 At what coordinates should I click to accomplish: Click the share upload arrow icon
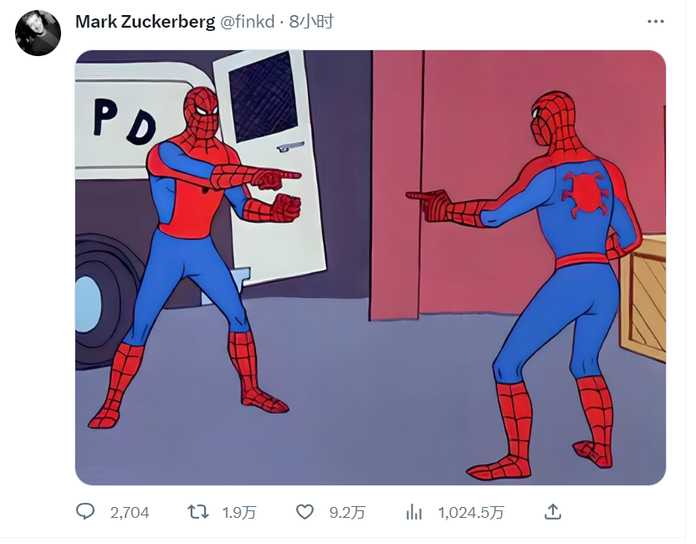(553, 512)
